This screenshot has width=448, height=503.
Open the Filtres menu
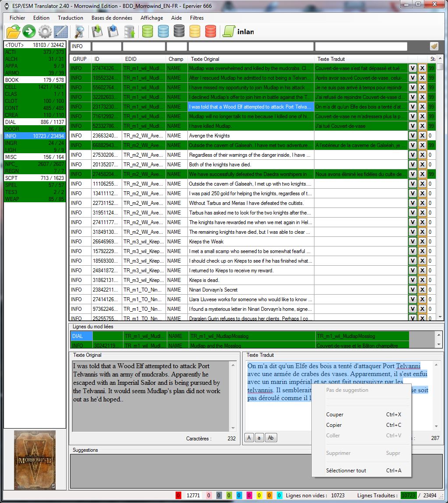197,18
